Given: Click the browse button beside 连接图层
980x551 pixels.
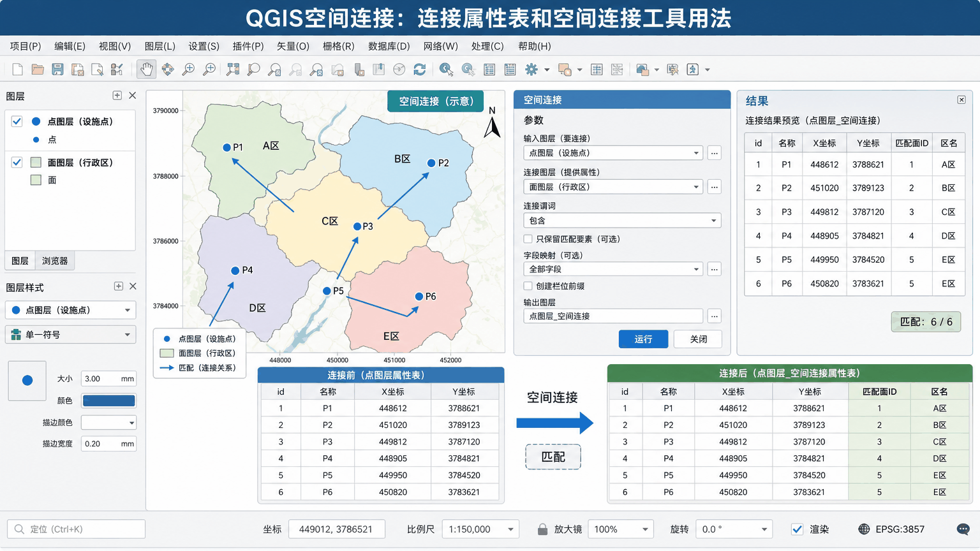Looking at the screenshot, I should pyautogui.click(x=715, y=187).
